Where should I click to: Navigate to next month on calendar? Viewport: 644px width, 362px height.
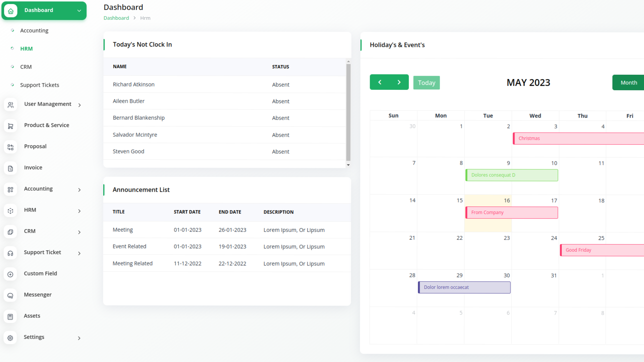pos(399,82)
